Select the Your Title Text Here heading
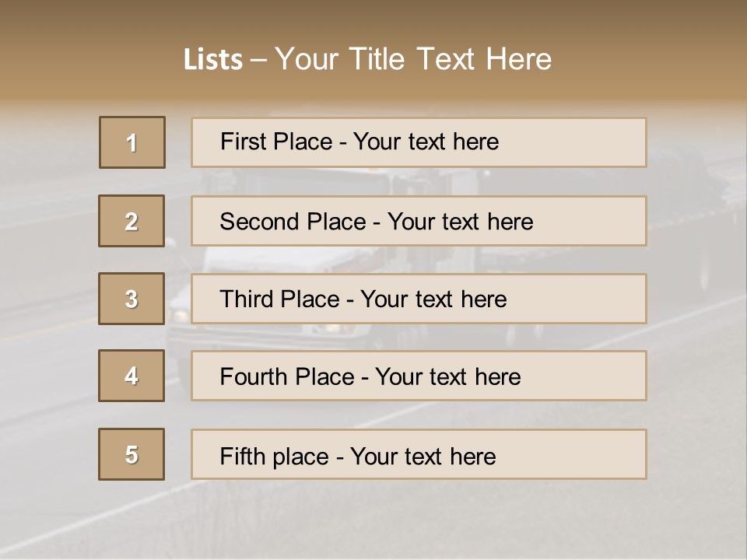Viewport: 747px width, 560px height. click(413, 59)
